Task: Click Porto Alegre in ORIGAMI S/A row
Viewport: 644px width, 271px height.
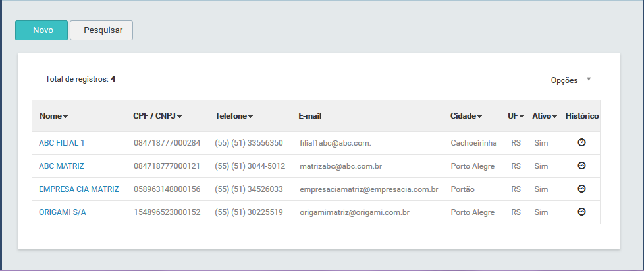Action: [x=472, y=212]
